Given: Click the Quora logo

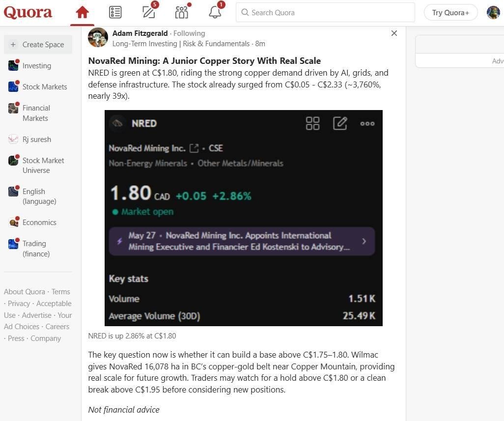Looking at the screenshot, I should [28, 13].
